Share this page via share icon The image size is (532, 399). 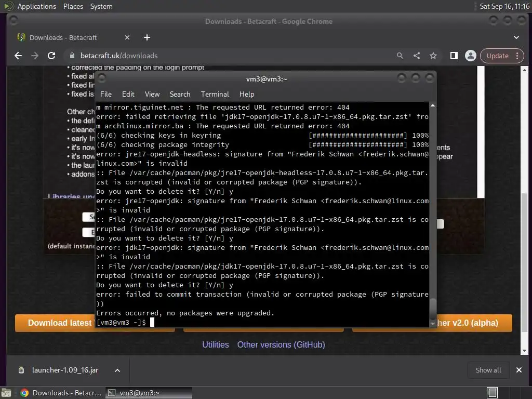417,56
